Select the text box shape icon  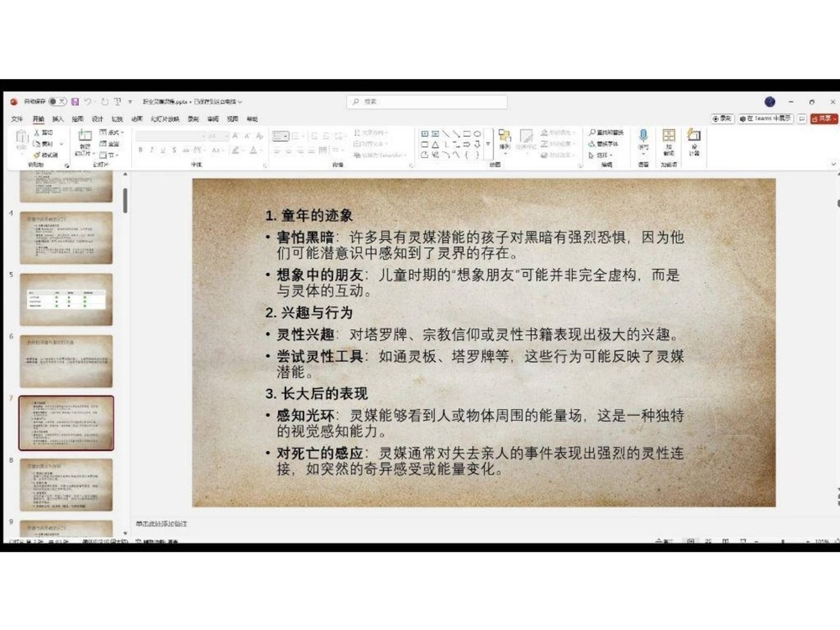pos(424,134)
